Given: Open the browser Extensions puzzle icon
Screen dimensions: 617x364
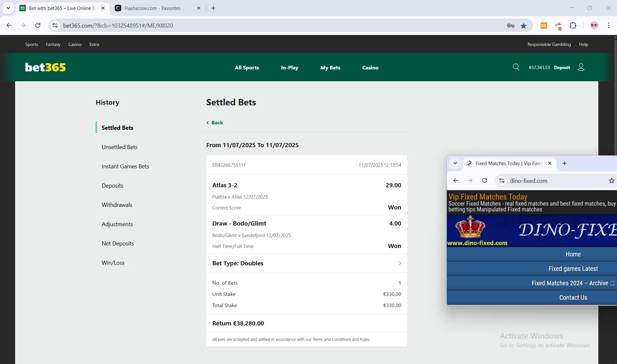Looking at the screenshot, I should (573, 25).
